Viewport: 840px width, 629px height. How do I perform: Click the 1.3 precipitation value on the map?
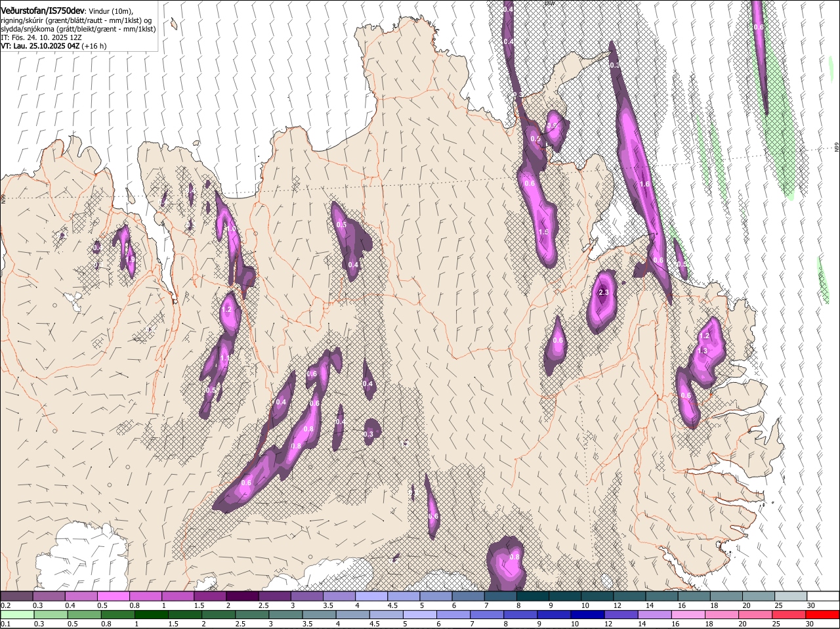[x=702, y=351]
